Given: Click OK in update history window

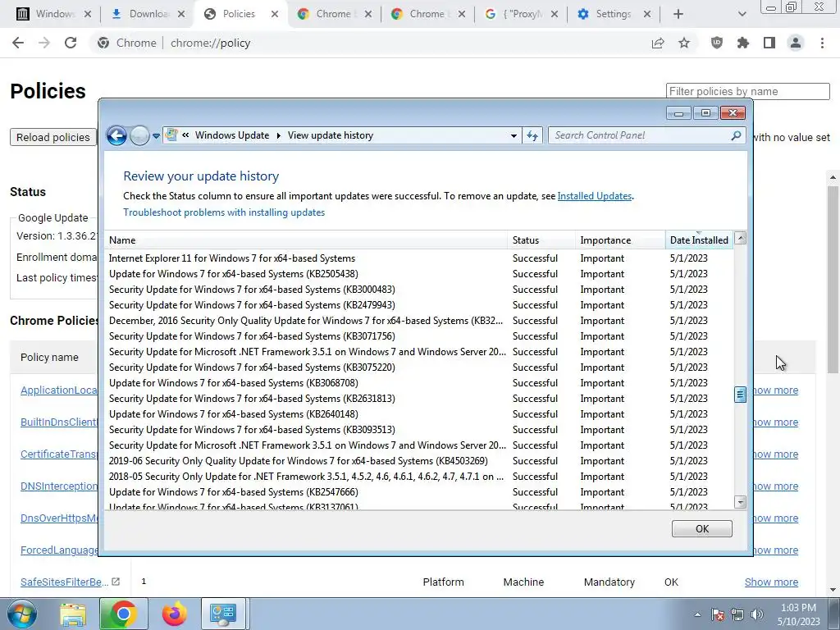Looking at the screenshot, I should (x=702, y=529).
